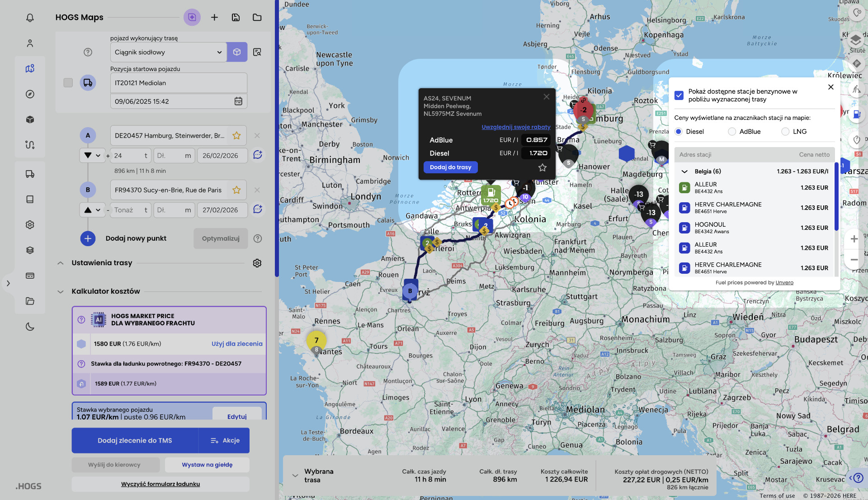The width and height of the screenshot is (868, 500).
Task: Select AdBlue price radio button
Action: (x=732, y=132)
